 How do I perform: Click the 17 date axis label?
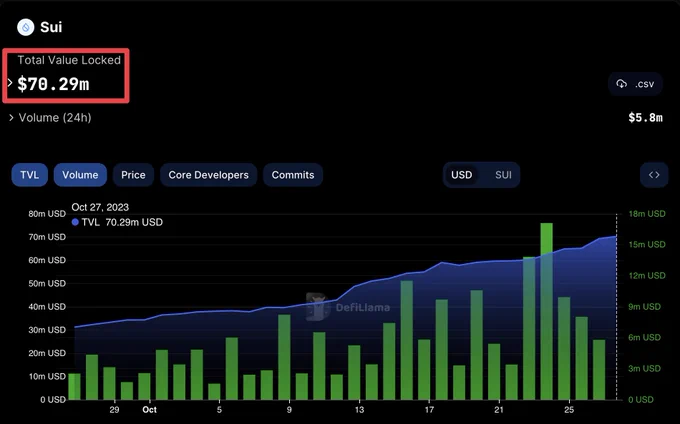[x=429, y=409]
